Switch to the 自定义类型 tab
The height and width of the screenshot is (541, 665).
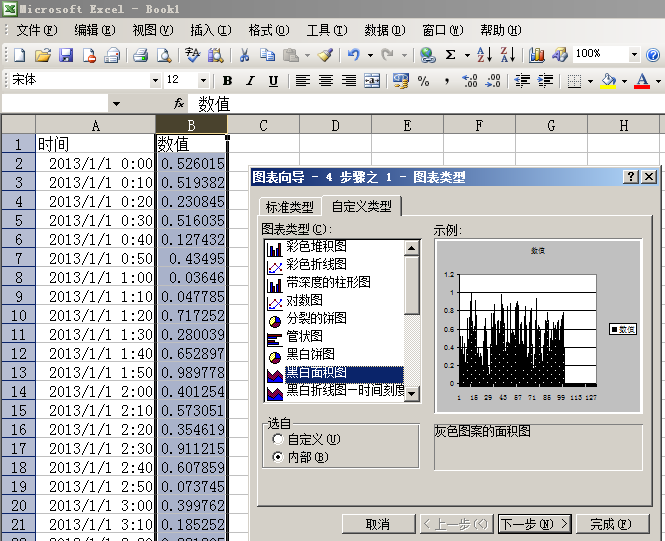click(361, 206)
